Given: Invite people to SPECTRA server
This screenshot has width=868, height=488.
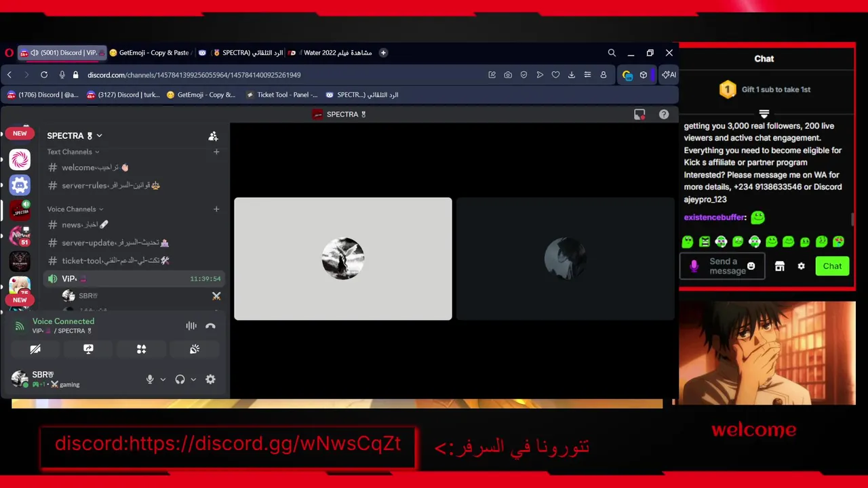Looking at the screenshot, I should 213,136.
